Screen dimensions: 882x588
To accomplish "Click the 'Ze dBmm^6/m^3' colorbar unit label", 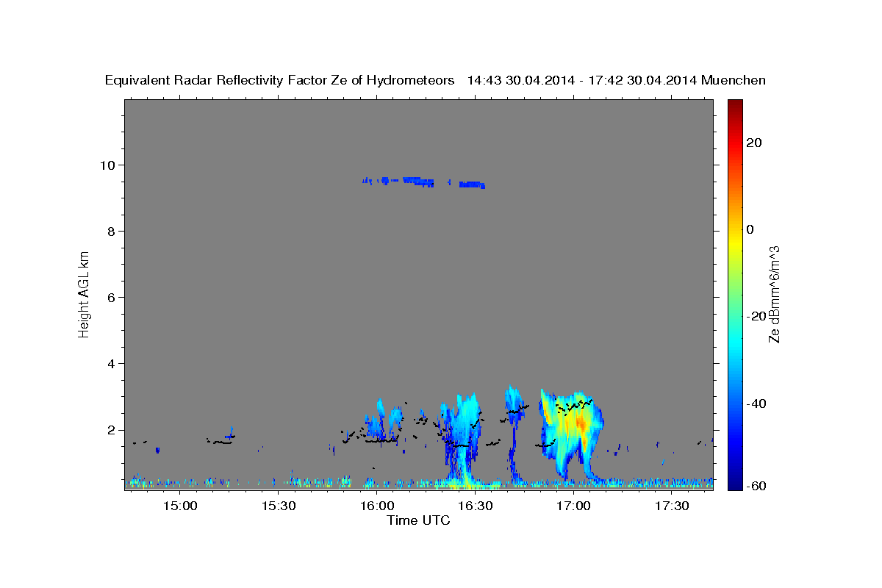I will (x=774, y=294).
